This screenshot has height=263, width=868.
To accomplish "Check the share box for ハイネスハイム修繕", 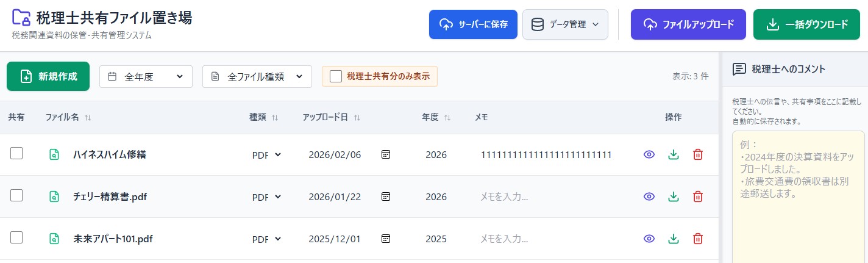I will 16,154.
